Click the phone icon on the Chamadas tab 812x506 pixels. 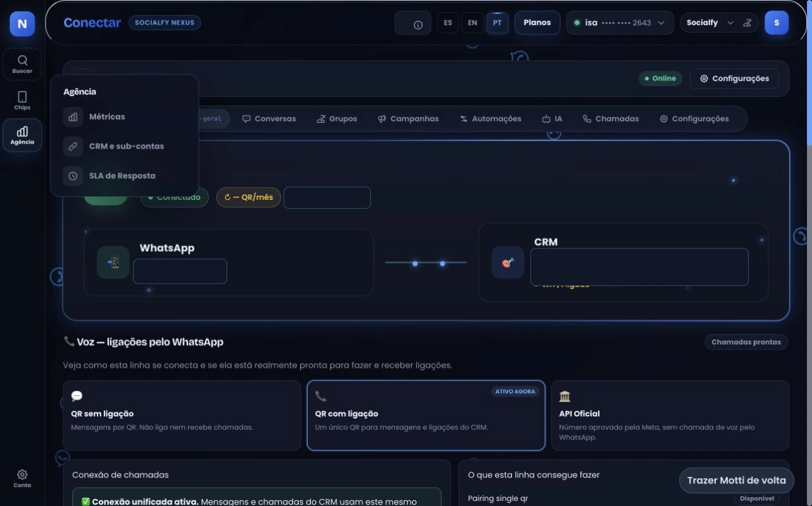[x=587, y=119]
